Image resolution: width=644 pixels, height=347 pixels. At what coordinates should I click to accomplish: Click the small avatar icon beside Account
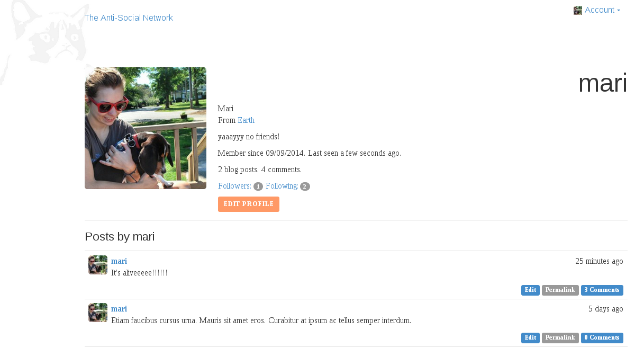(x=578, y=11)
